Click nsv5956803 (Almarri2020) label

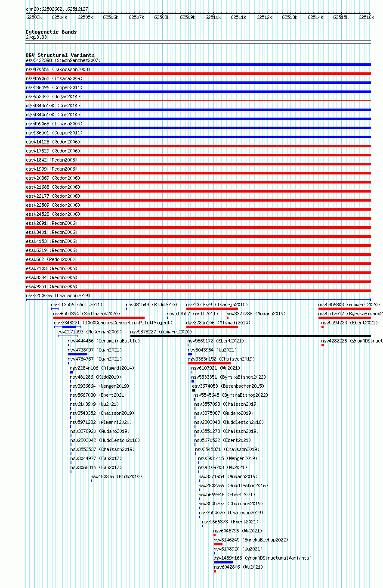tap(349, 305)
